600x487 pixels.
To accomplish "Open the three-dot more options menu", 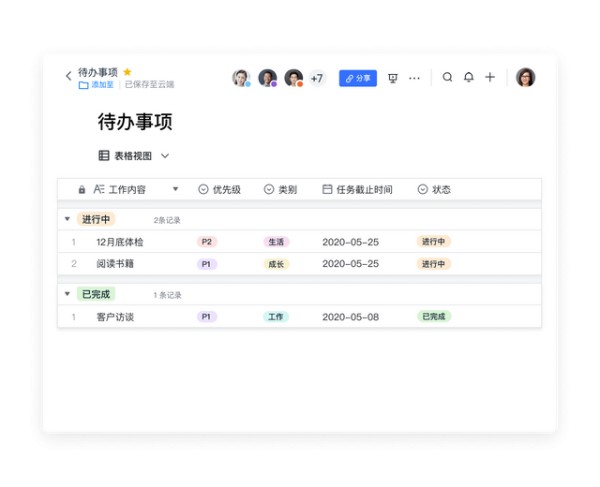I will 414,78.
